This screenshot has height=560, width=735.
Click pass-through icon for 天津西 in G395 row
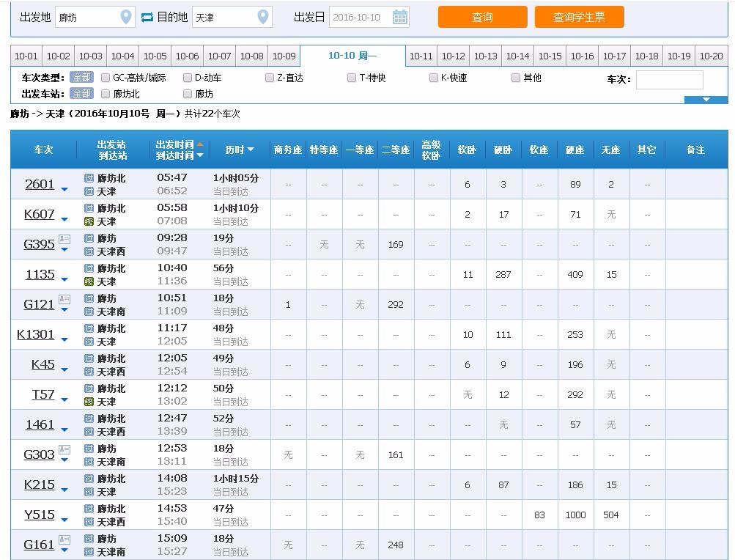[x=89, y=251]
